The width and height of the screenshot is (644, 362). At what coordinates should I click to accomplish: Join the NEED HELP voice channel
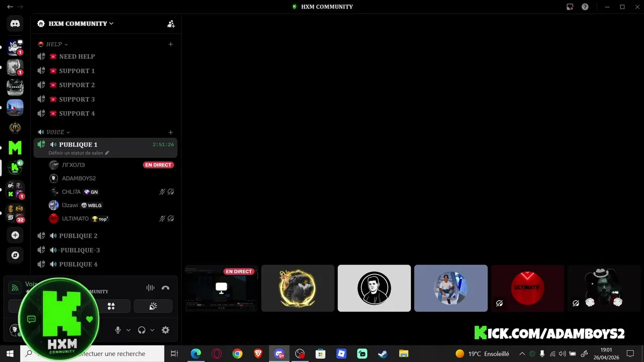[106, 57]
